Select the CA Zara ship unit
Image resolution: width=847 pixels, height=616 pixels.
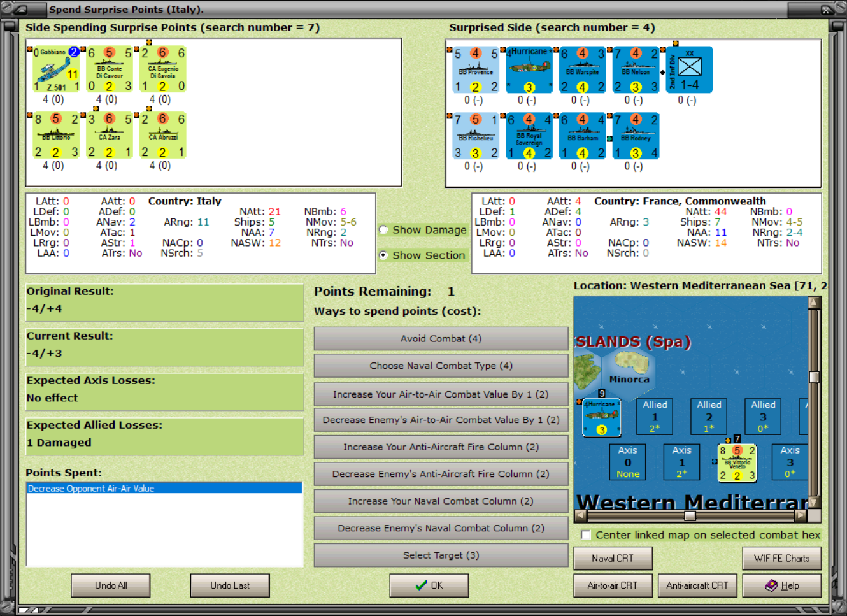[x=110, y=136]
